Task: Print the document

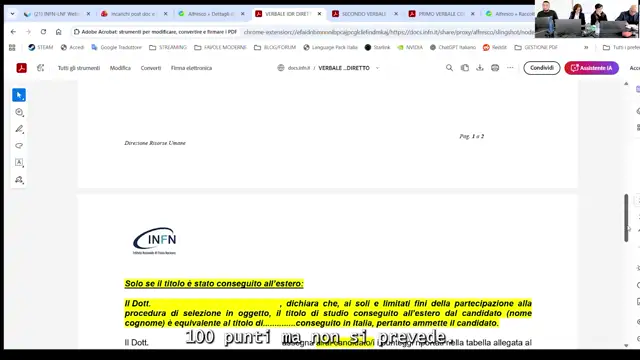Action: pyautogui.click(x=495, y=68)
